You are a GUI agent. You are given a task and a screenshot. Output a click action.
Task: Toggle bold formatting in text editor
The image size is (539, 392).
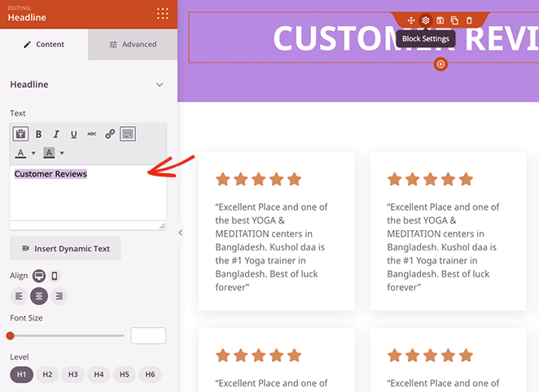pos(38,134)
